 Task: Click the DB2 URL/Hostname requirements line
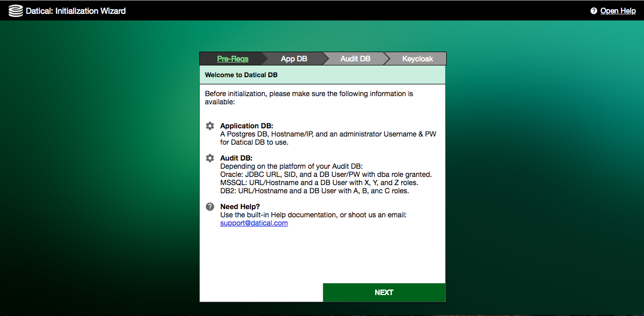tap(315, 191)
